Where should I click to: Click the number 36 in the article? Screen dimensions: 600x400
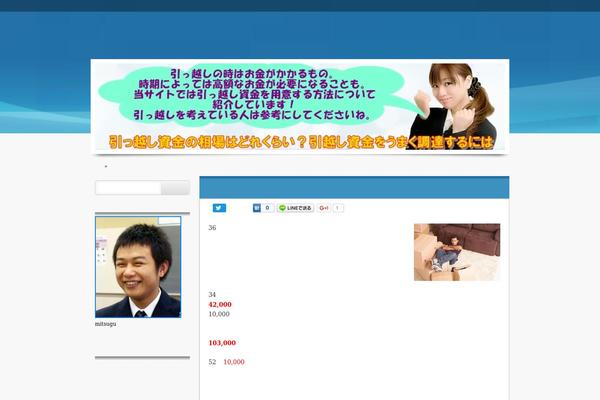click(x=212, y=228)
